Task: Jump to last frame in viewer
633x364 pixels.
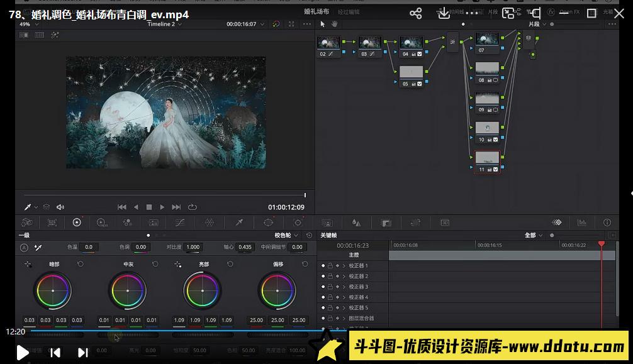Action: pyautogui.click(x=176, y=207)
